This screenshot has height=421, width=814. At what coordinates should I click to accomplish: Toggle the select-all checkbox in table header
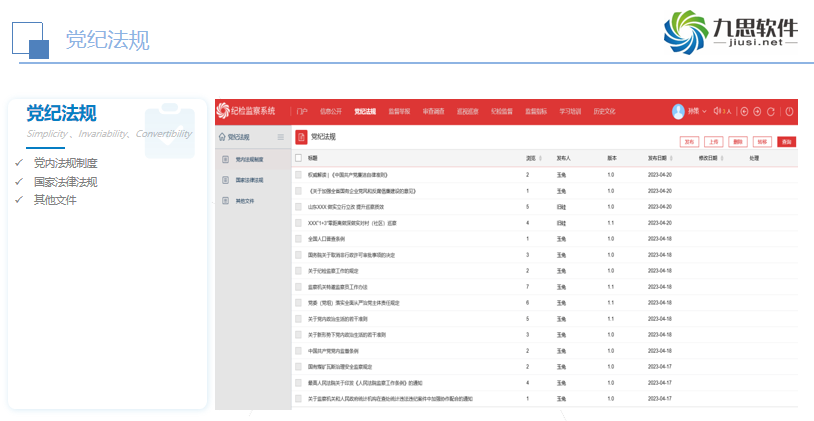pyautogui.click(x=298, y=158)
